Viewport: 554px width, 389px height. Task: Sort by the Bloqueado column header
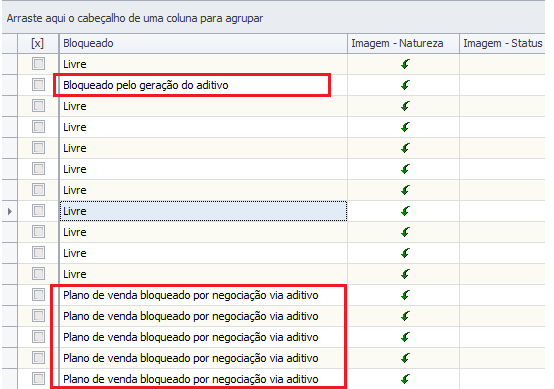203,43
